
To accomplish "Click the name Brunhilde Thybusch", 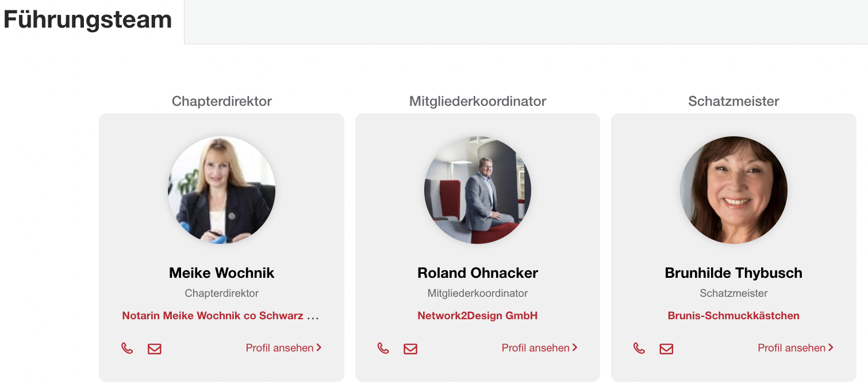I will [733, 273].
